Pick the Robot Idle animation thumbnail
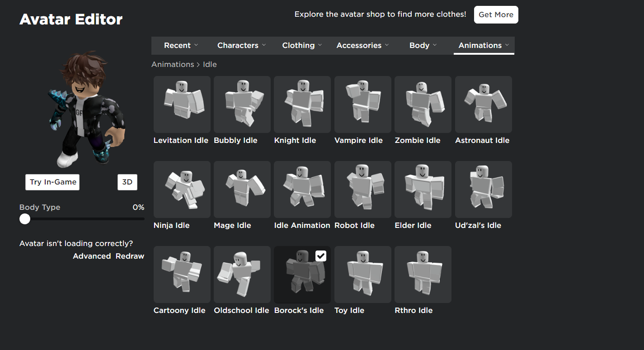Image resolution: width=644 pixels, height=350 pixels. 363,189
